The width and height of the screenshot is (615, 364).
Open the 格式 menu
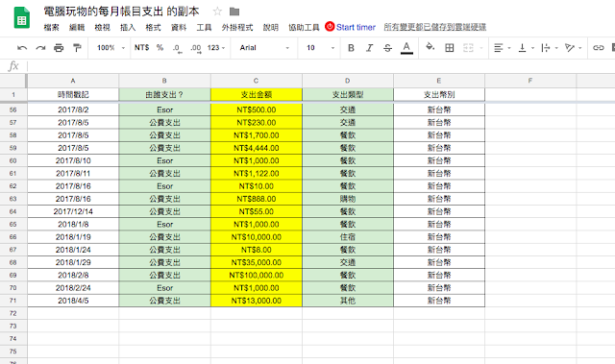point(153,27)
